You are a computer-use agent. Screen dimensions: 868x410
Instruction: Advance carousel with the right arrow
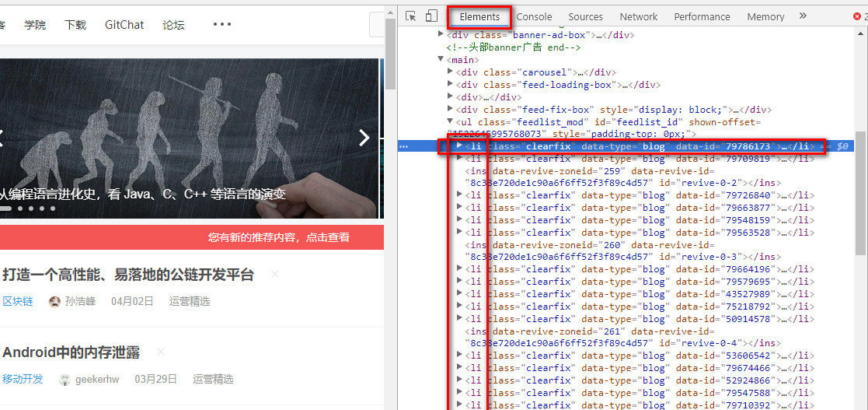pyautogui.click(x=364, y=138)
